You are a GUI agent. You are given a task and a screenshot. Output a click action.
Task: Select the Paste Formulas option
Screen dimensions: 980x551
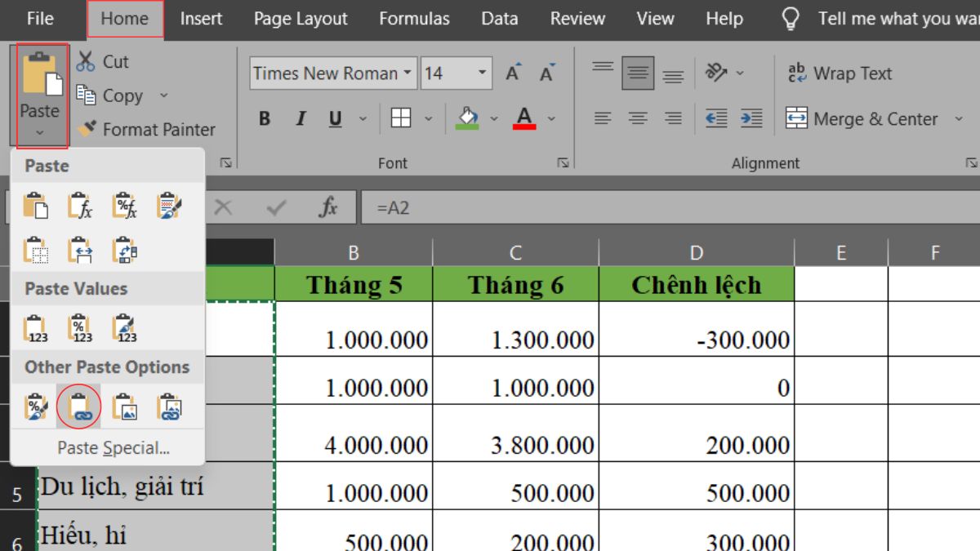(x=80, y=207)
